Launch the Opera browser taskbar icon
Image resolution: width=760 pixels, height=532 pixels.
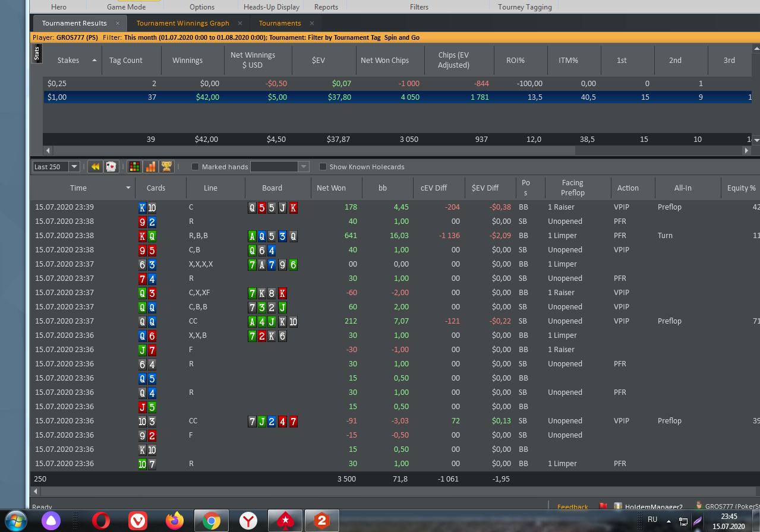pyautogui.click(x=101, y=521)
